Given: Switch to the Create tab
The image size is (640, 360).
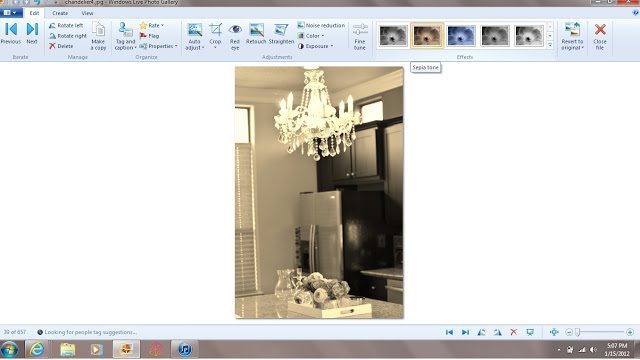Looking at the screenshot, I should (60, 13).
